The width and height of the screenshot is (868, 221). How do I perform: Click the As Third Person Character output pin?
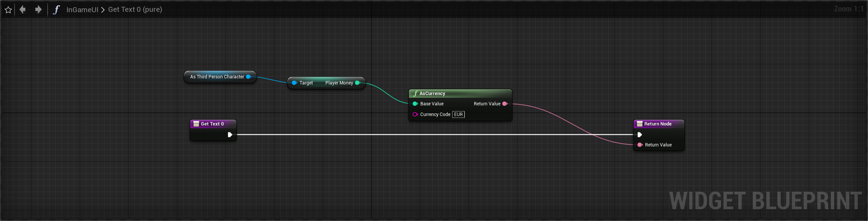(x=248, y=77)
